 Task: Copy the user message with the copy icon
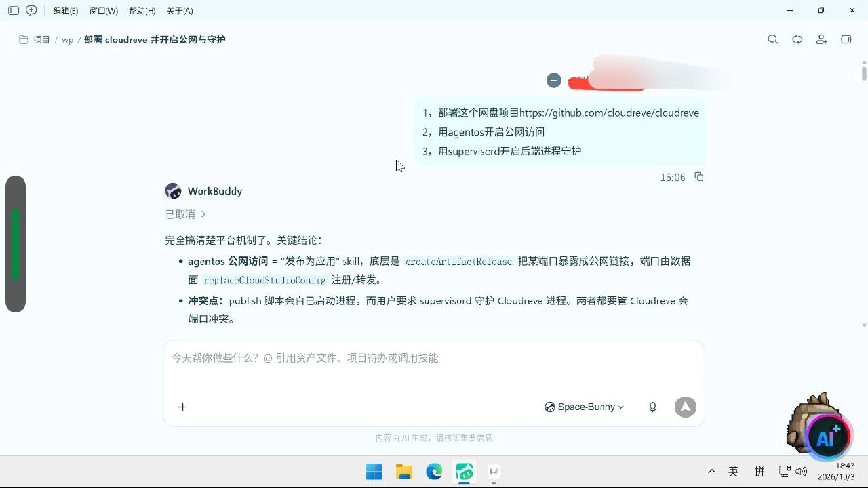(699, 177)
